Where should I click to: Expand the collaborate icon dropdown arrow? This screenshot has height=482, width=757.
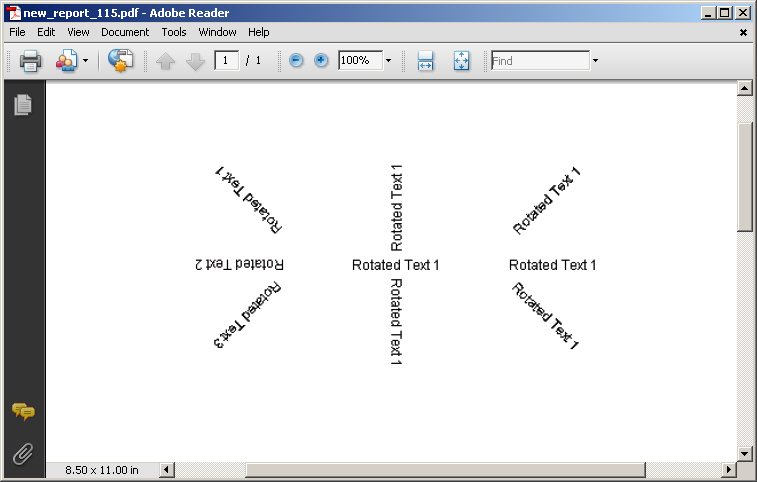(85, 60)
